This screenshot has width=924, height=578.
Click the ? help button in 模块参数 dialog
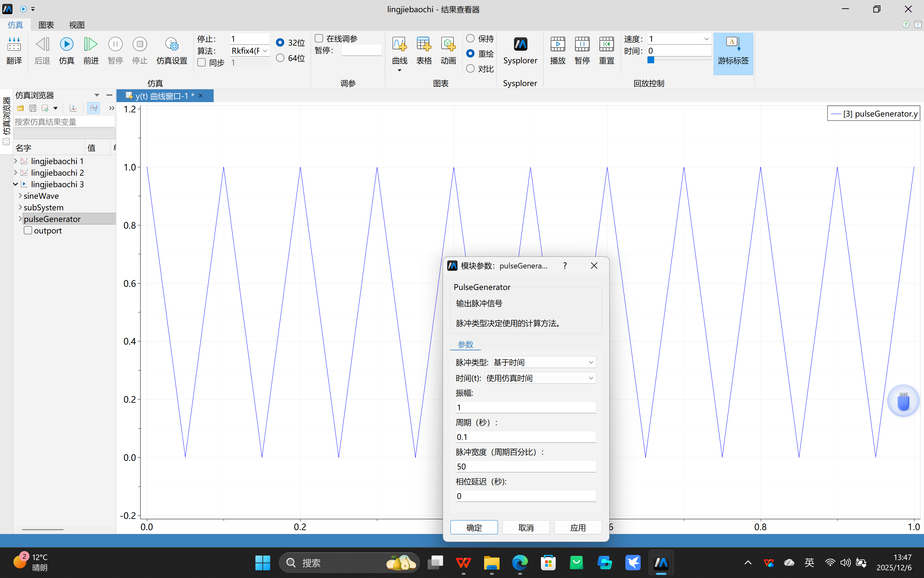point(565,266)
